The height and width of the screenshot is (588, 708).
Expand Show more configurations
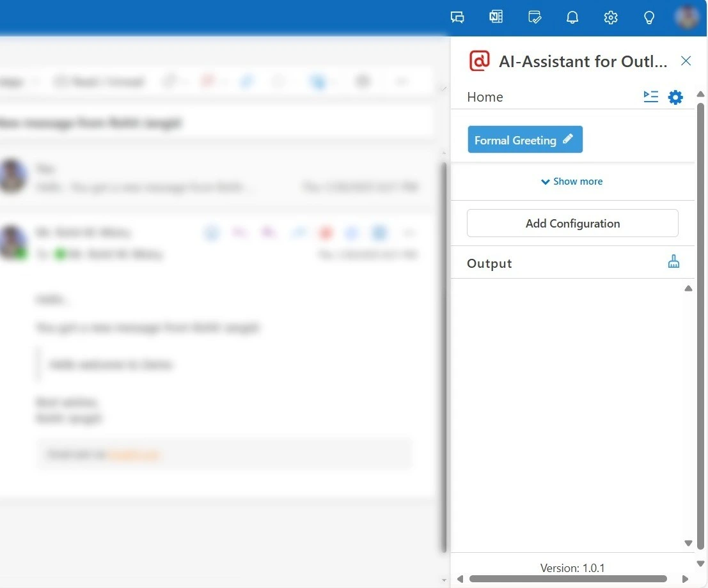pos(572,182)
